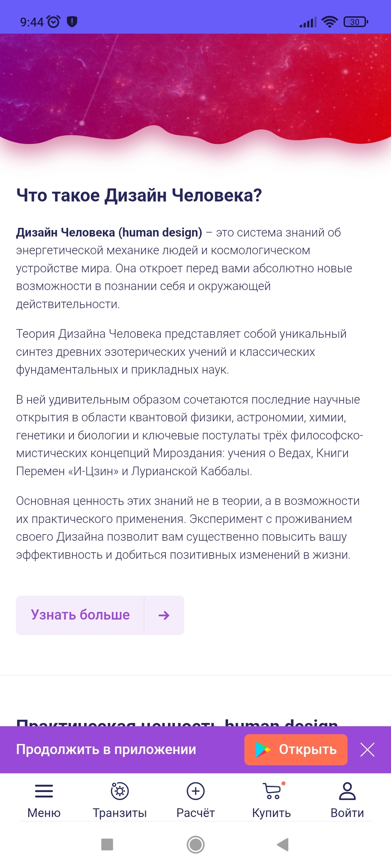Tap the Wi-Fi icon in status bar
The image size is (391, 868).
tap(329, 22)
